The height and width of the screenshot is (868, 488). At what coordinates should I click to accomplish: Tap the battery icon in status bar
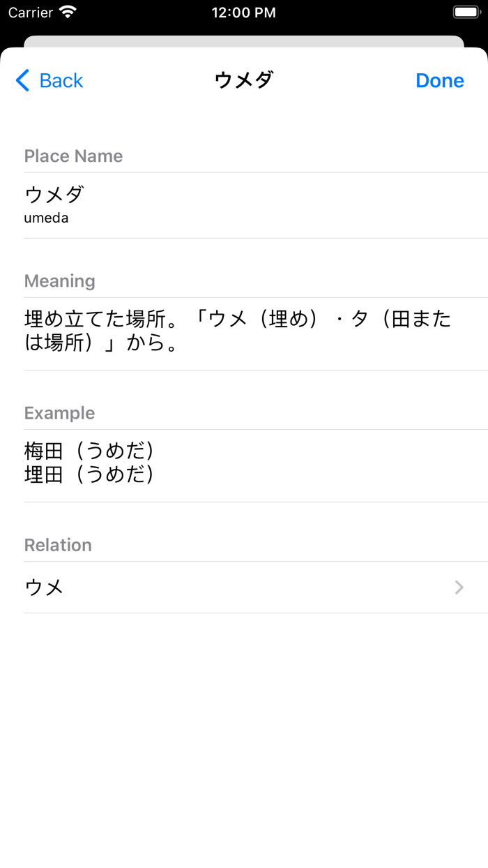coord(466,12)
